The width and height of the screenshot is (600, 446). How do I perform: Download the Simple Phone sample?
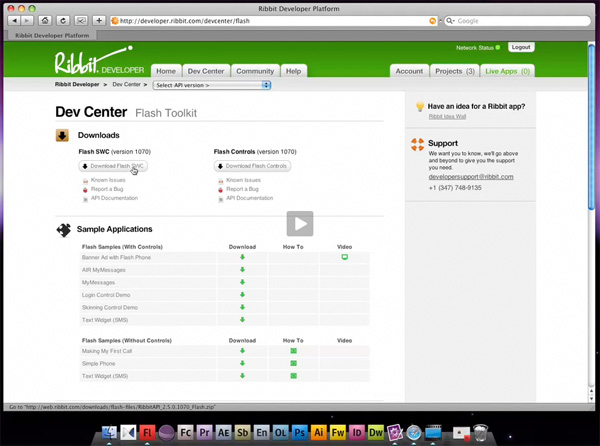coord(242,363)
